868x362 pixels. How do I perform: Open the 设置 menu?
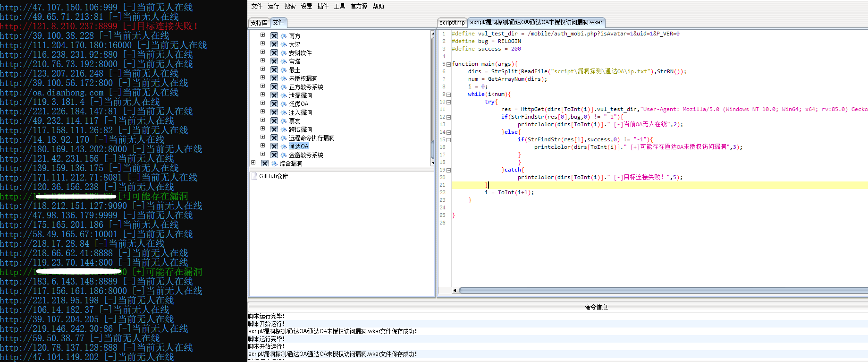[306, 6]
